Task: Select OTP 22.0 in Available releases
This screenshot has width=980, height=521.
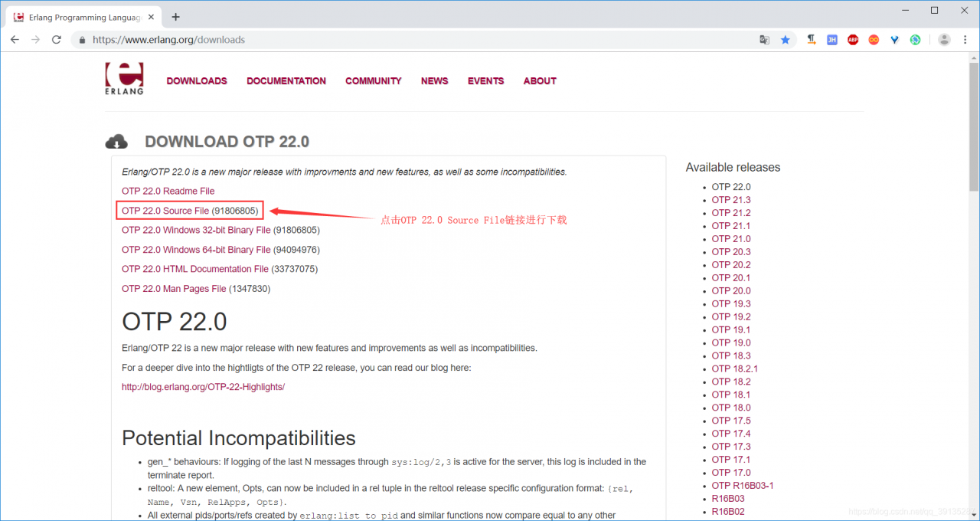Action: pyautogui.click(x=731, y=187)
